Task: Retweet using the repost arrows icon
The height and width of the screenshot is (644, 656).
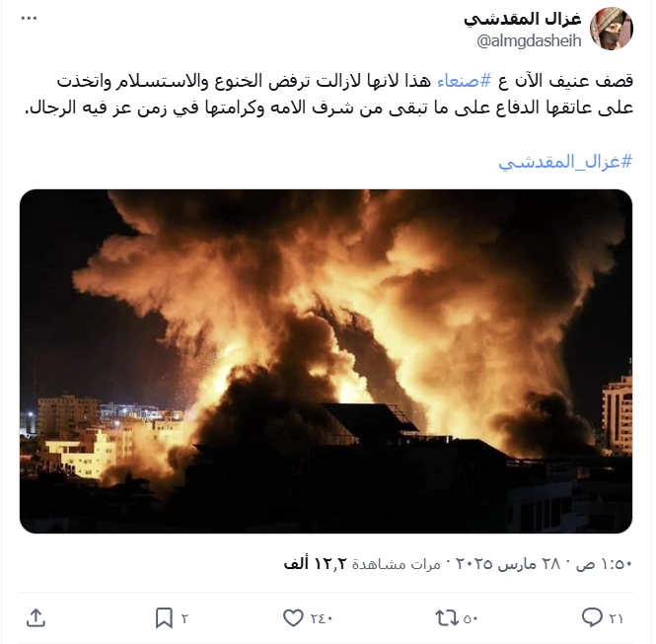Action: click(x=447, y=617)
